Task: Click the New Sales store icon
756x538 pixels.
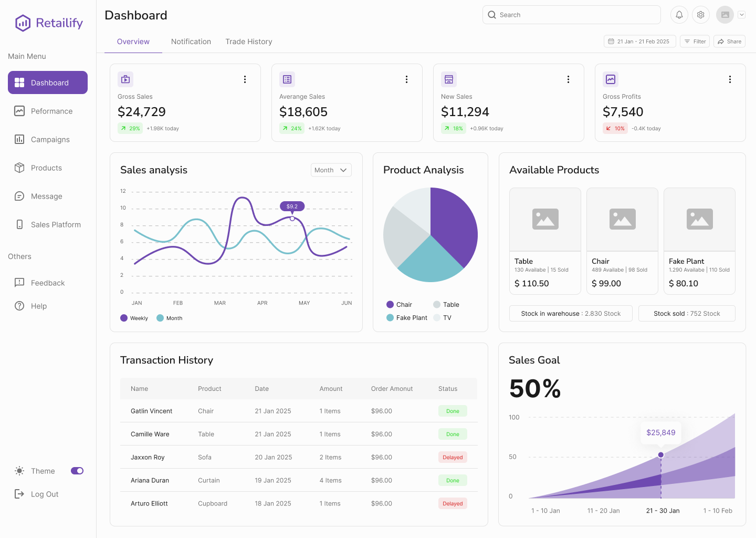Action: (x=449, y=79)
